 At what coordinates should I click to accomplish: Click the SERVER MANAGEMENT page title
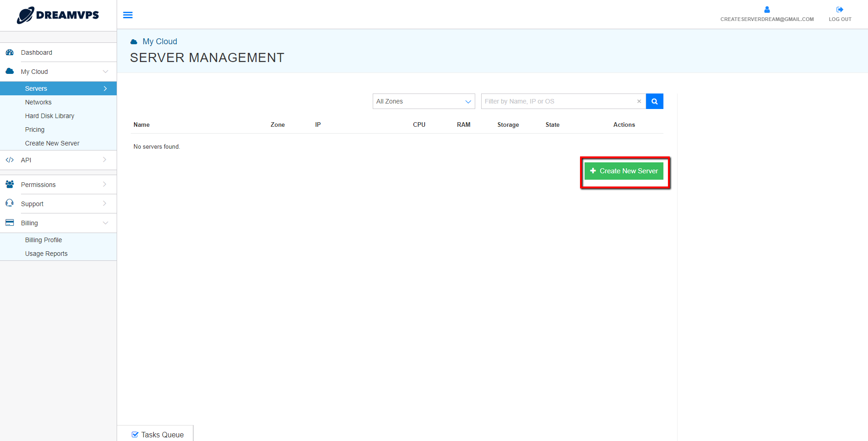pos(207,58)
